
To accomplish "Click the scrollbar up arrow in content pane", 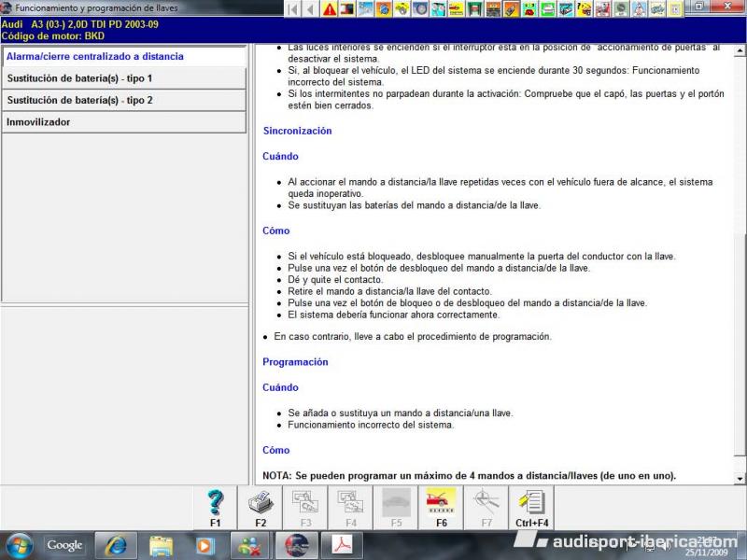I will [740, 50].
